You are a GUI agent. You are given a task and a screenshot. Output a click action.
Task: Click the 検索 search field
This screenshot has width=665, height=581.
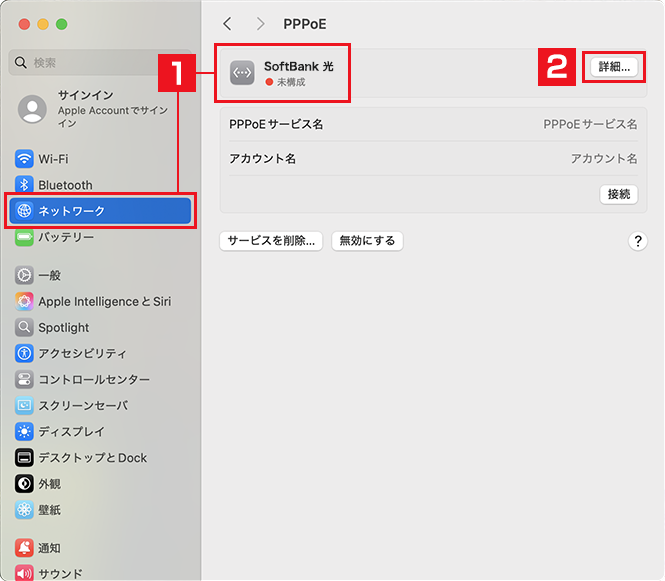[x=100, y=62]
